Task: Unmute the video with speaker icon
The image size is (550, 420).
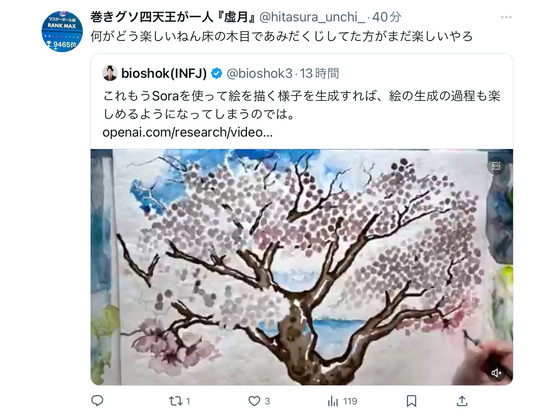Action: (497, 373)
